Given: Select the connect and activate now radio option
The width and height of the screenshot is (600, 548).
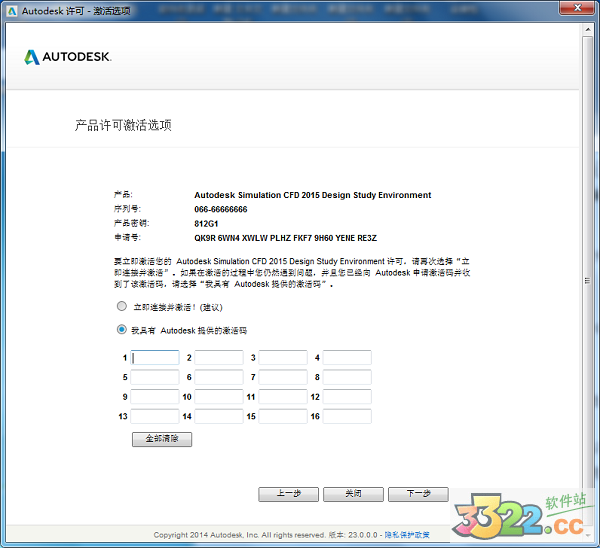Looking at the screenshot, I should (122, 307).
